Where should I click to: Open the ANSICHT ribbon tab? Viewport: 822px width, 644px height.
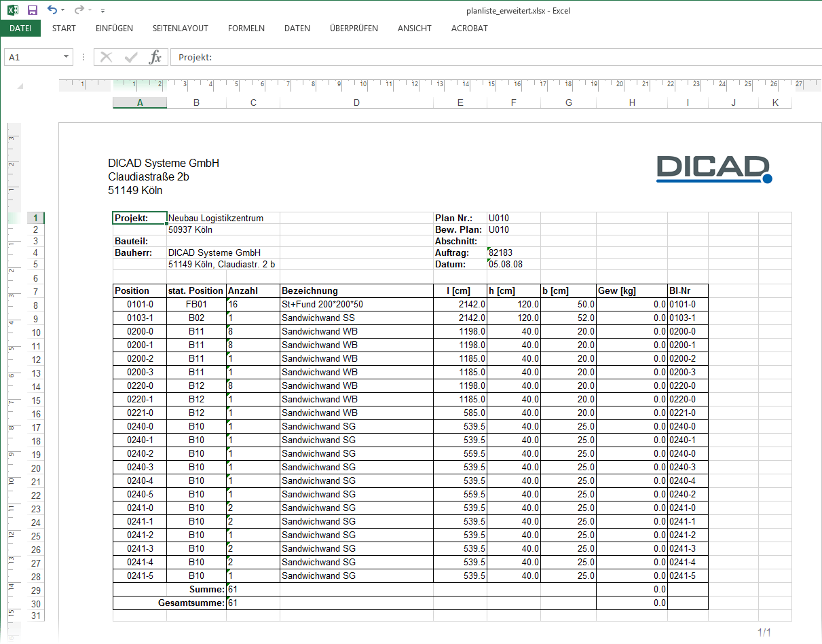414,29
